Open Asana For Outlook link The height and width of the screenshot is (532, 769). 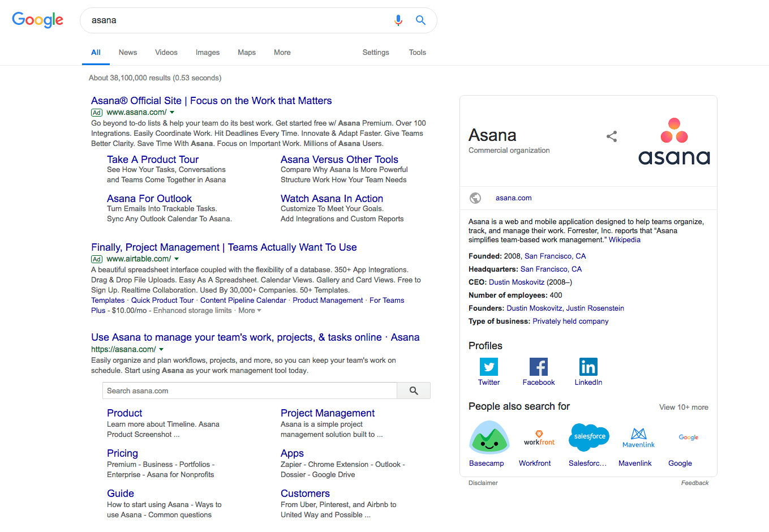click(149, 199)
